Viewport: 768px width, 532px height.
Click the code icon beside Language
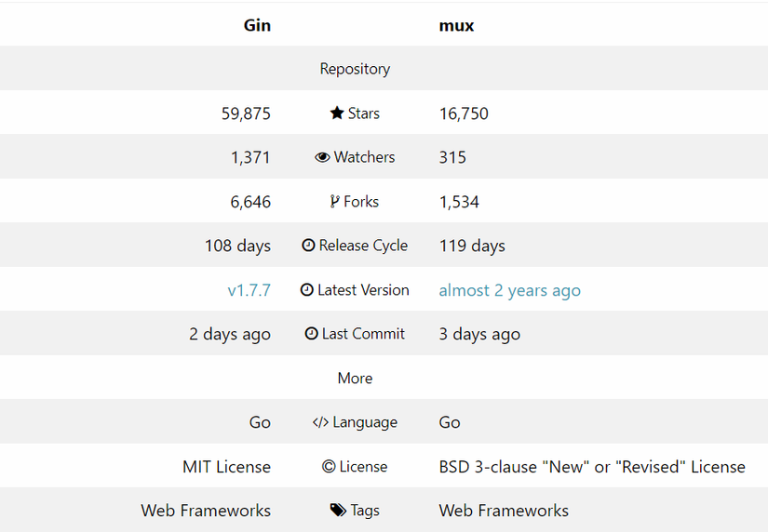click(320, 422)
